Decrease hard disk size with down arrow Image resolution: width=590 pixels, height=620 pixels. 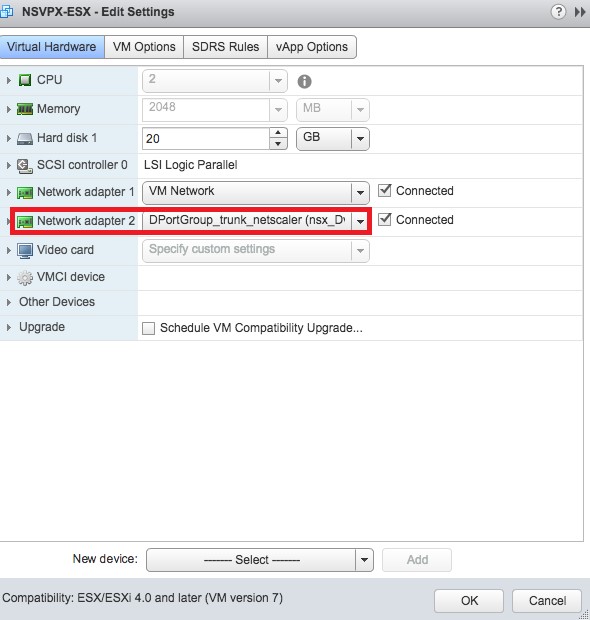[x=278, y=144]
